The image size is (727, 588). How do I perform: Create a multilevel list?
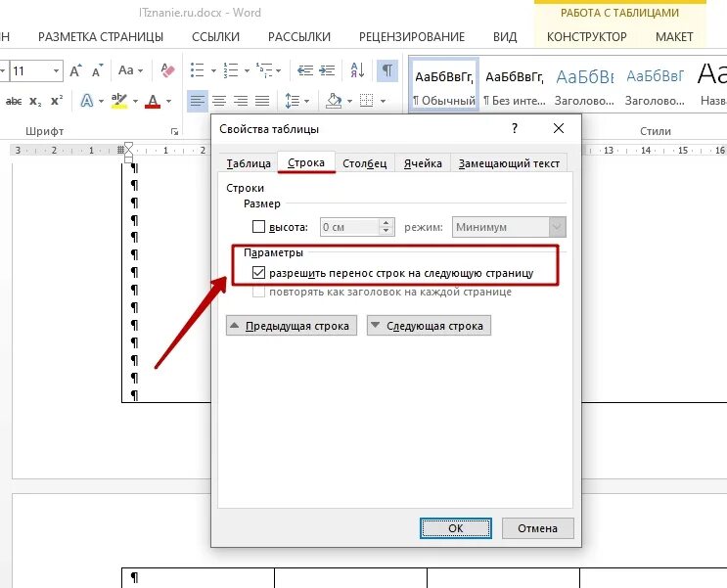pos(264,70)
